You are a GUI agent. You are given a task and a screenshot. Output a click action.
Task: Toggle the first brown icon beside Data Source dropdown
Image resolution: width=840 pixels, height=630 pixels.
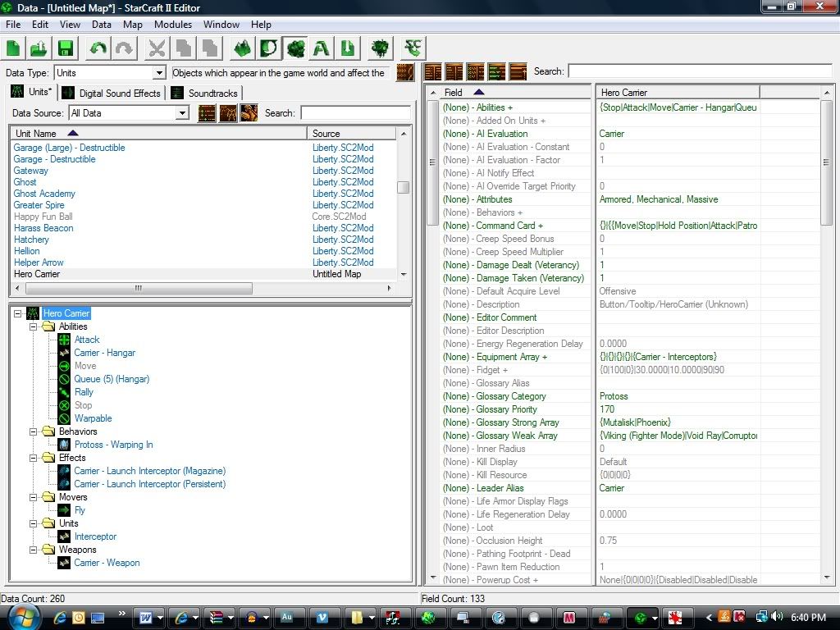(x=207, y=113)
